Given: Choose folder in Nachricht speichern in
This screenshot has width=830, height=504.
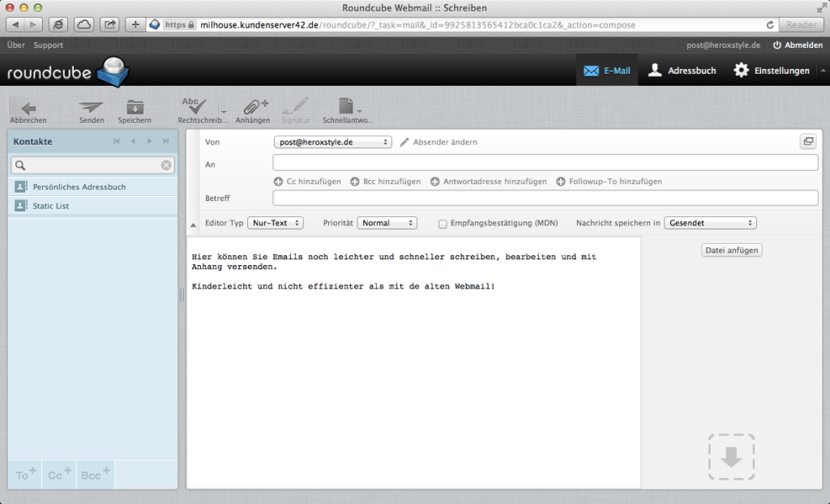Looking at the screenshot, I should pyautogui.click(x=710, y=223).
